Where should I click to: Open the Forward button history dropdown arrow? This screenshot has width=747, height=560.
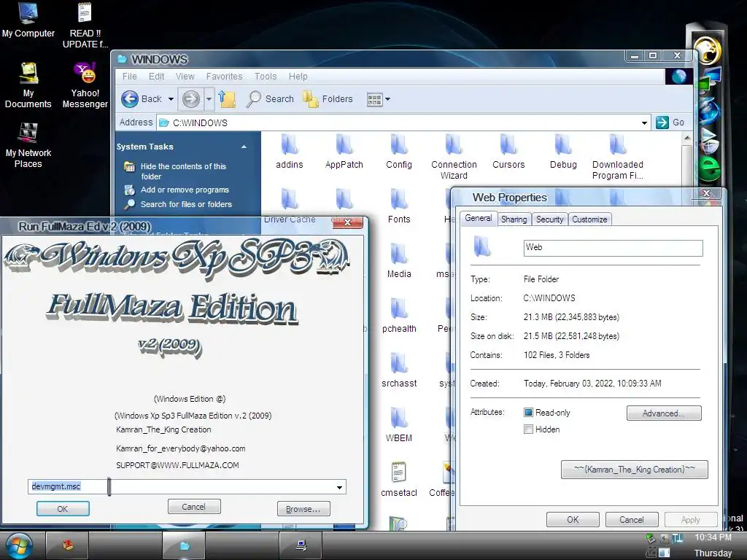(209, 99)
